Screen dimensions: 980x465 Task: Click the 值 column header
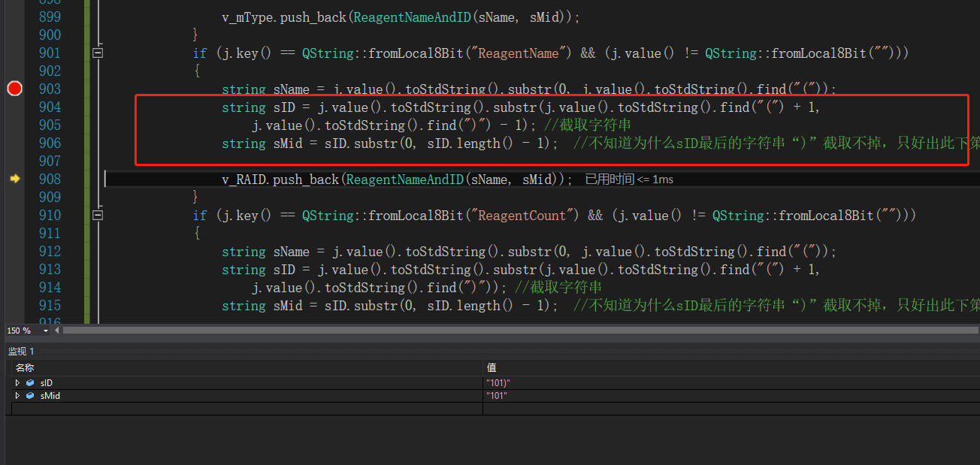coord(492,367)
